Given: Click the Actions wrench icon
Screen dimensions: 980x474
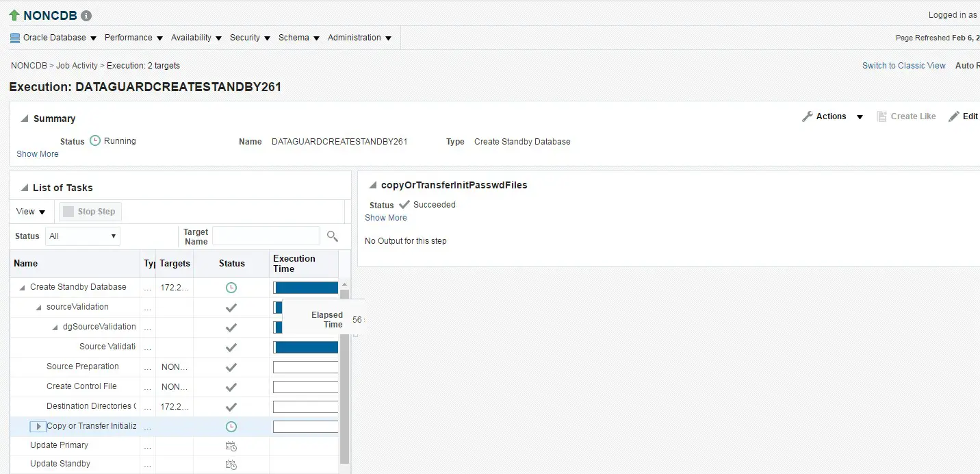Looking at the screenshot, I should pos(808,116).
